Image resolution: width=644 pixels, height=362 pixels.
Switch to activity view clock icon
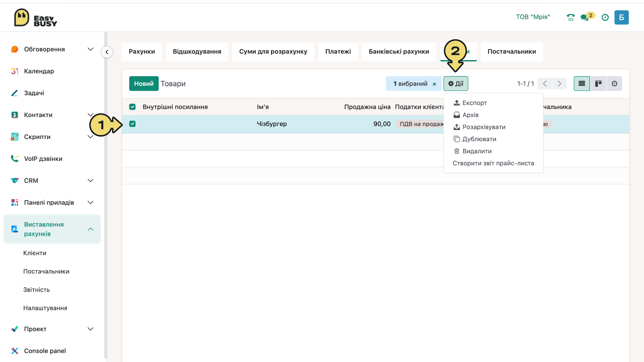(614, 83)
